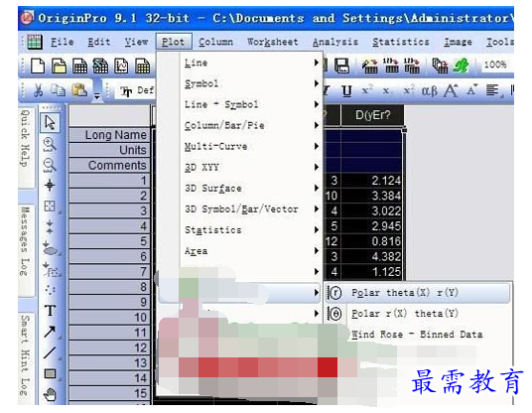Click the Units row label

coord(109,150)
